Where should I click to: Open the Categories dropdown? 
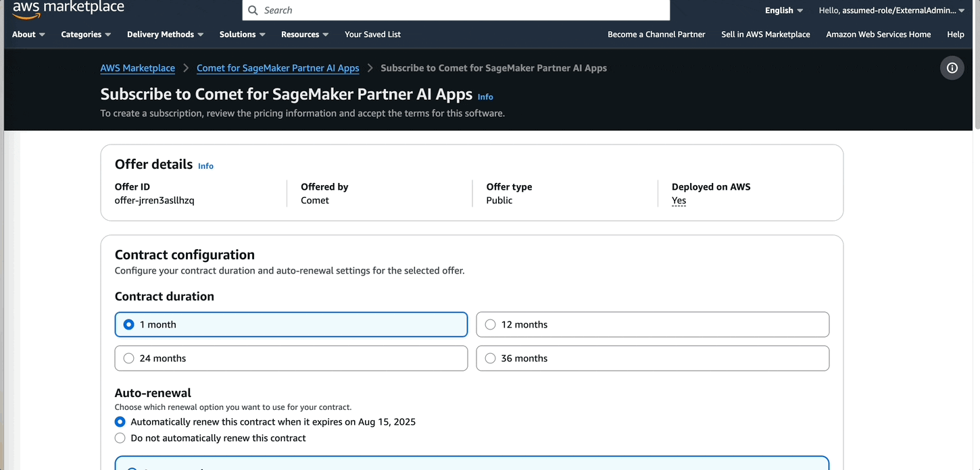coord(87,34)
